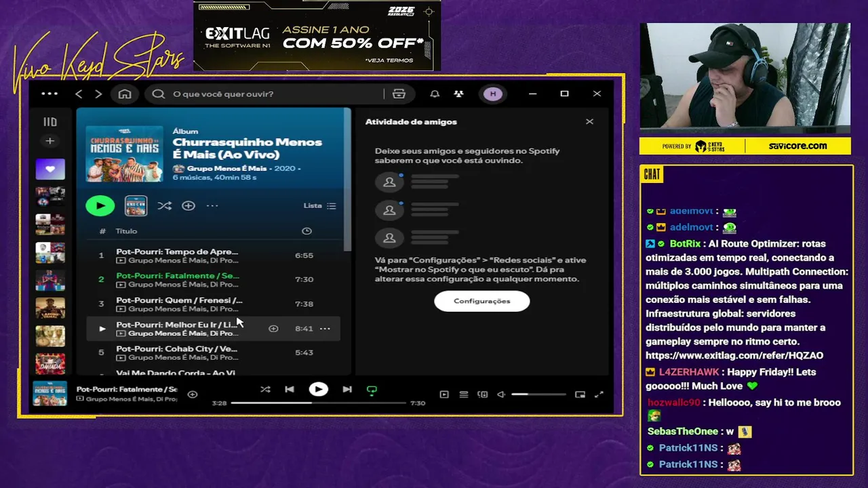868x488 pixels.
Task: Click the savicore.com sponsor label
Action: point(797,146)
